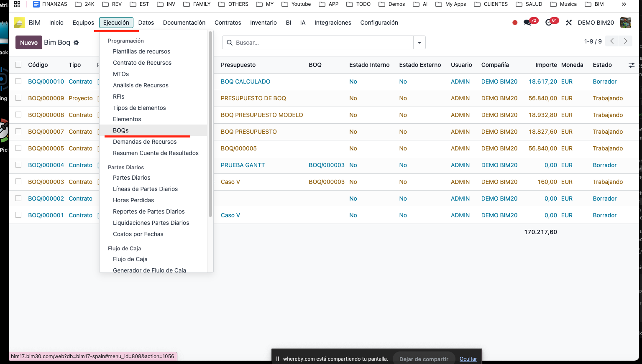Open the column settings adjust icon
The image size is (642, 364).
coord(631,65)
